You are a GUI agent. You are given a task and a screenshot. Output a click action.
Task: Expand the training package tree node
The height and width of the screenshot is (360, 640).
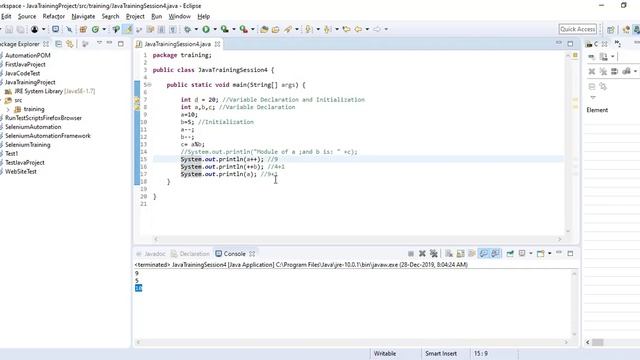click(8, 109)
